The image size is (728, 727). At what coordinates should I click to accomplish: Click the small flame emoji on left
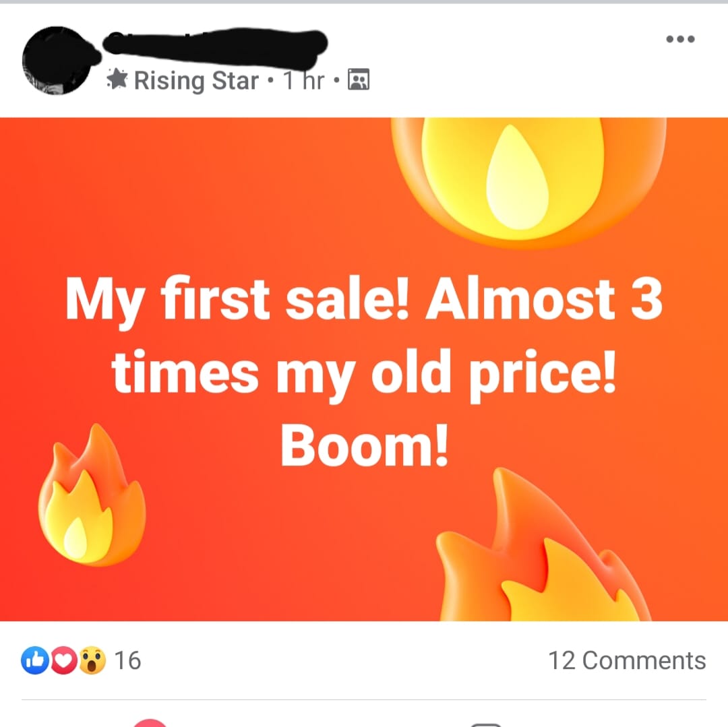point(92,495)
